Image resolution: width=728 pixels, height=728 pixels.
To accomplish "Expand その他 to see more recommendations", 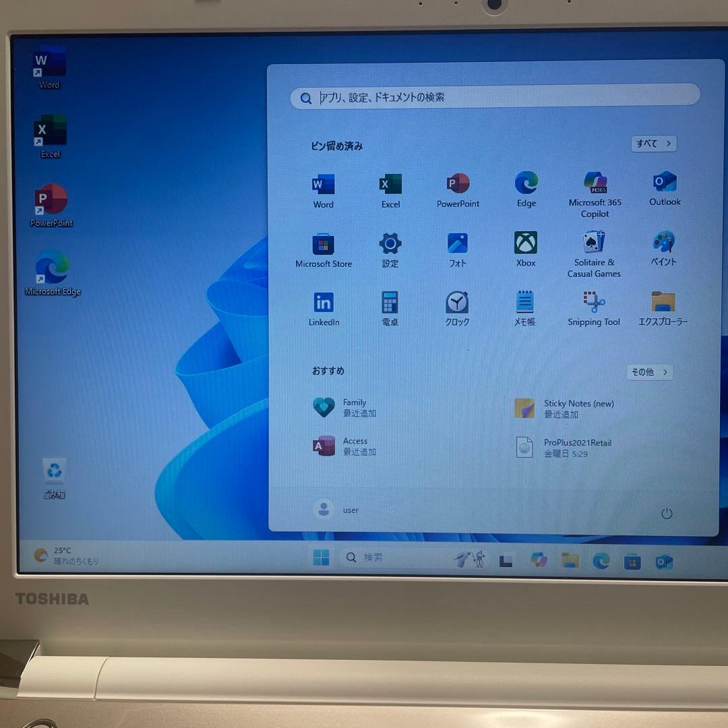I will (x=648, y=372).
